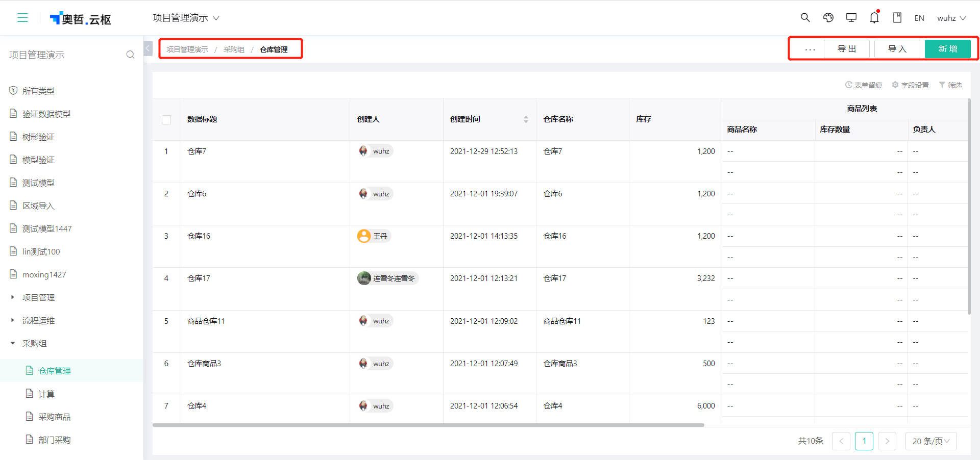Select page 1 in pagination
Screen dimensions: 980x460
coord(864,441)
